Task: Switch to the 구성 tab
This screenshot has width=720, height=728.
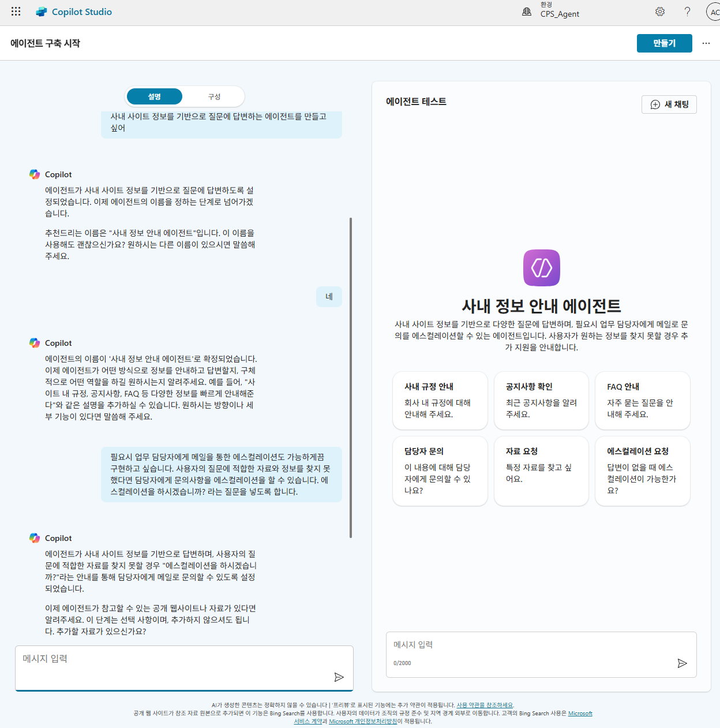Action: click(214, 96)
